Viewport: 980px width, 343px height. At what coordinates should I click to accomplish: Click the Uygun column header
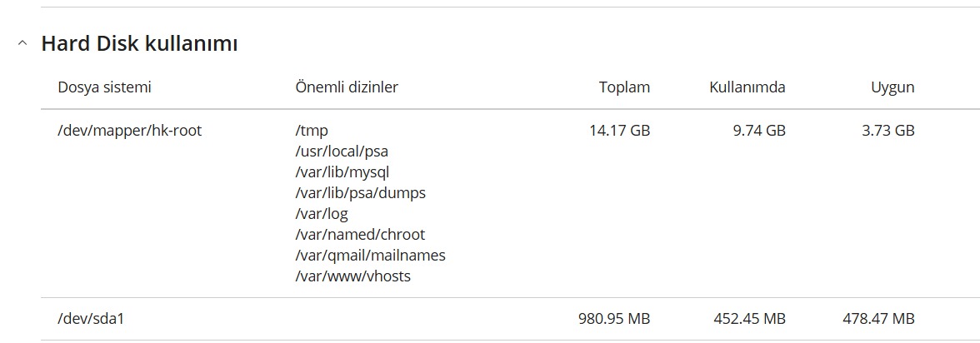(x=892, y=87)
